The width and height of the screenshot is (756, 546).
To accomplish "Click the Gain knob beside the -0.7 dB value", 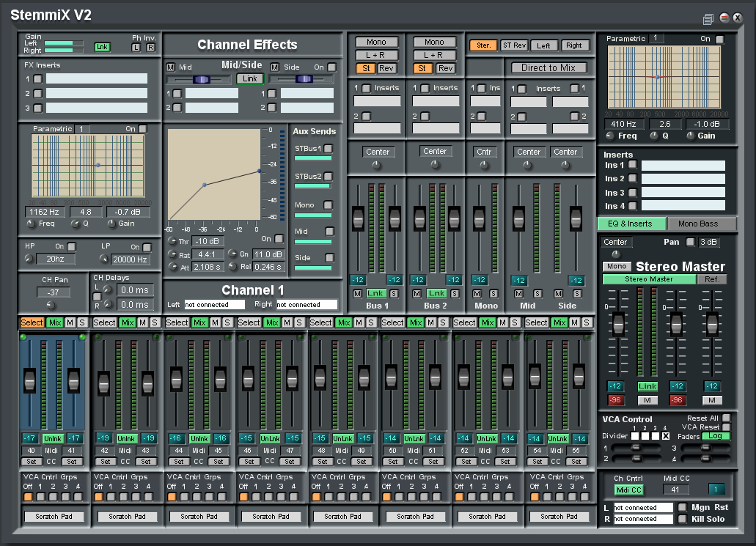I will click(111, 224).
